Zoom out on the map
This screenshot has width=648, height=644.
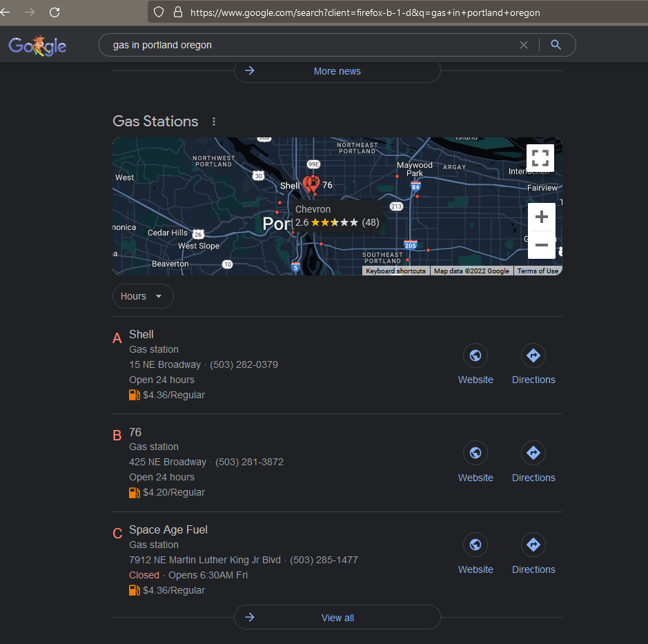click(x=541, y=245)
